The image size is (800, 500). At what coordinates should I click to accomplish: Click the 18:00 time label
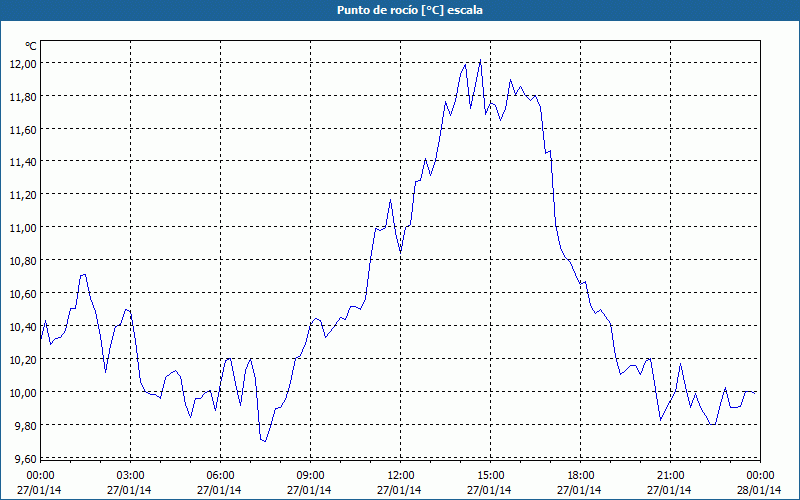581,476
